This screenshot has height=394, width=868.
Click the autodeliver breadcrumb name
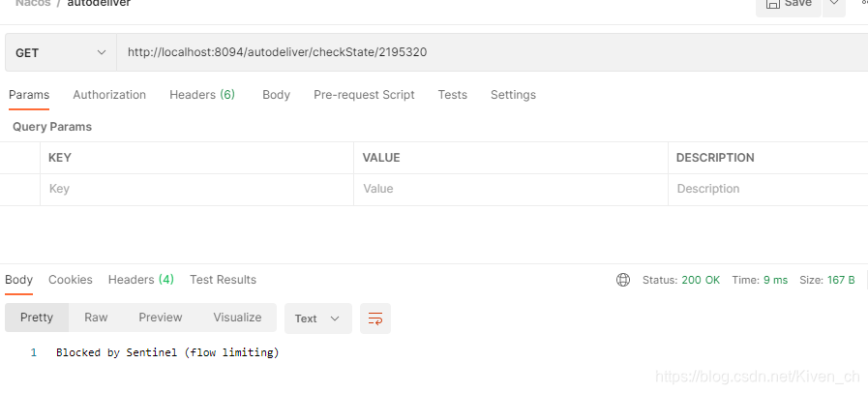pyautogui.click(x=99, y=3)
